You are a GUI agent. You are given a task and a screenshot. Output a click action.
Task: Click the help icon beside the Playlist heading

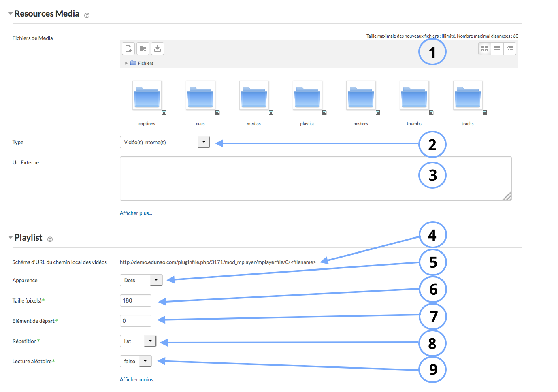pos(50,239)
